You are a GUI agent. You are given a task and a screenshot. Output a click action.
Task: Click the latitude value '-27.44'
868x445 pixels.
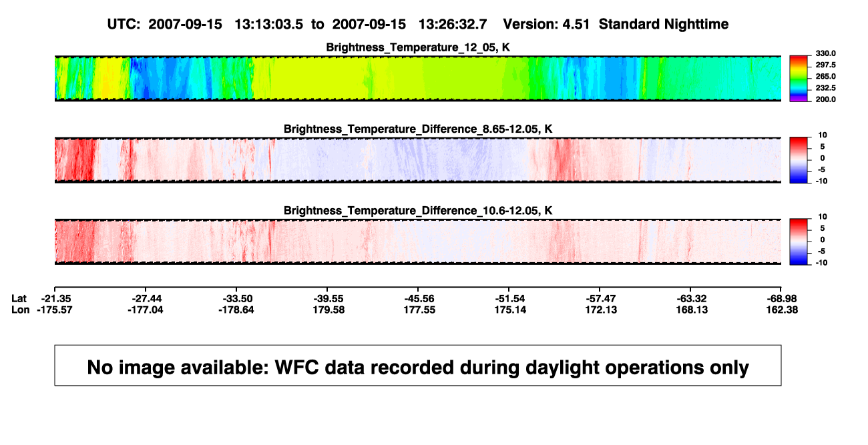point(147,298)
